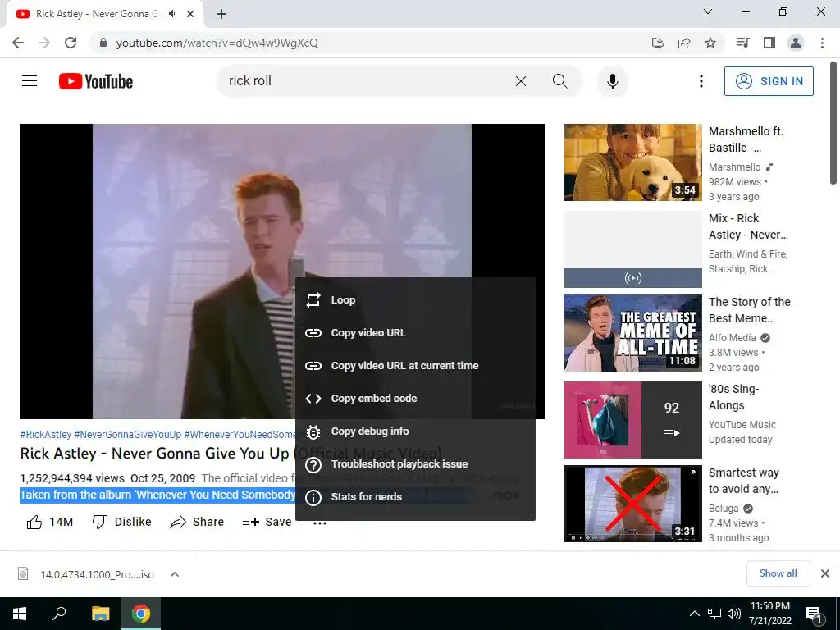The width and height of the screenshot is (840, 630).
Task: Open File Explorer from taskbar
Action: 100,614
